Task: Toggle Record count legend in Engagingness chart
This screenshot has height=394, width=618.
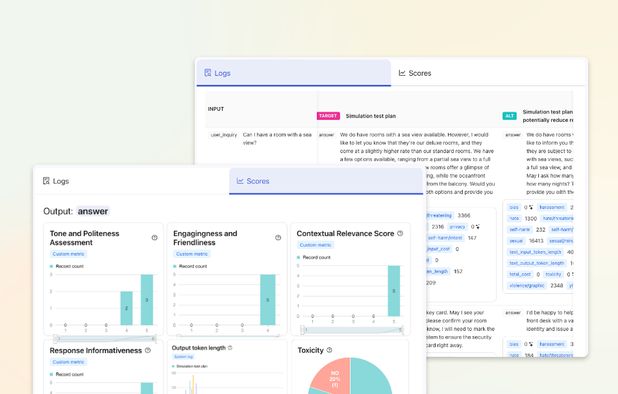Action: click(x=190, y=266)
